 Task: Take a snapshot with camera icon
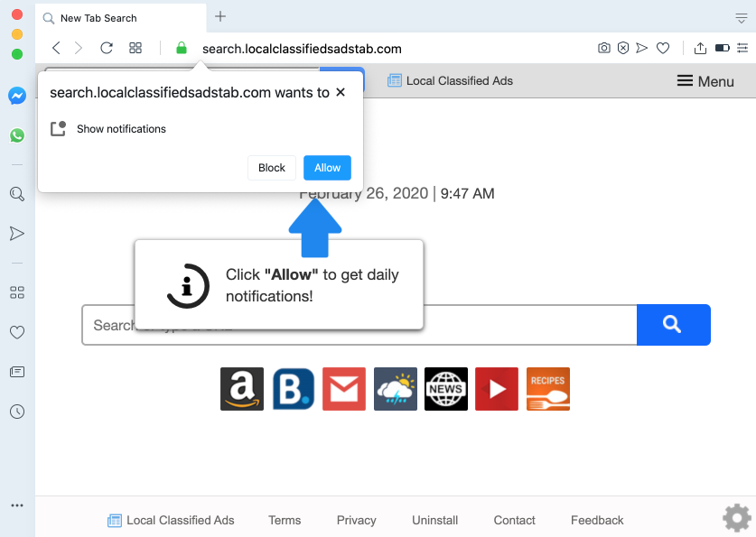point(604,49)
